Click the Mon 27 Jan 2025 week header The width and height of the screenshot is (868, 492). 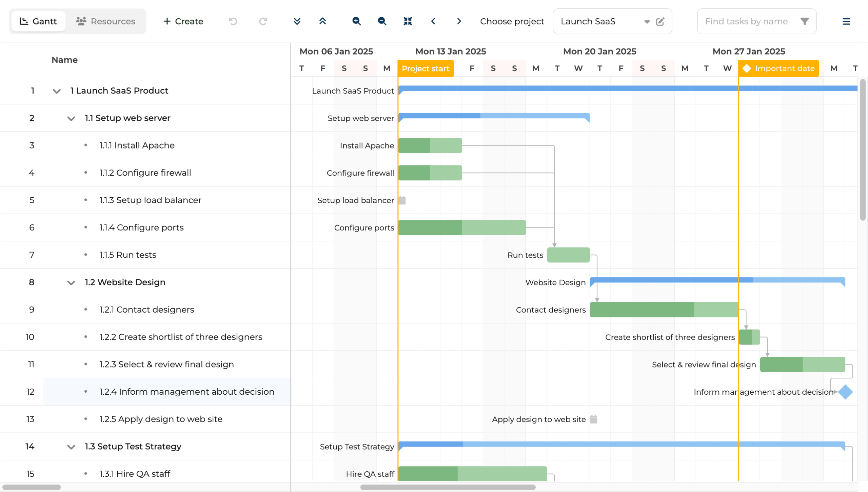[749, 52]
